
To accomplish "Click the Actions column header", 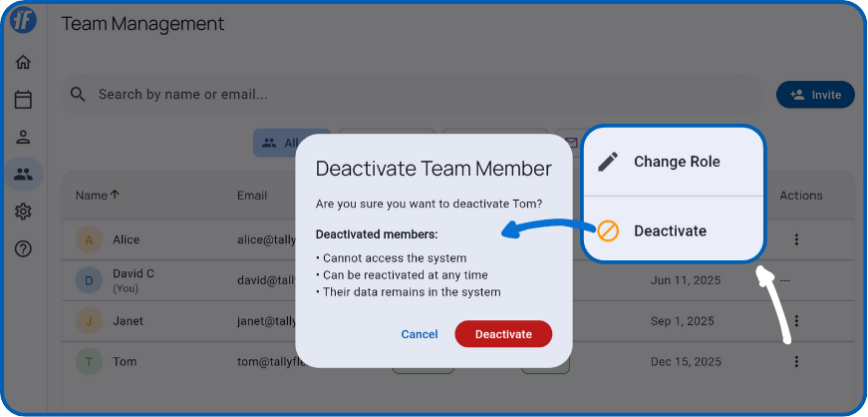I will 801,196.
